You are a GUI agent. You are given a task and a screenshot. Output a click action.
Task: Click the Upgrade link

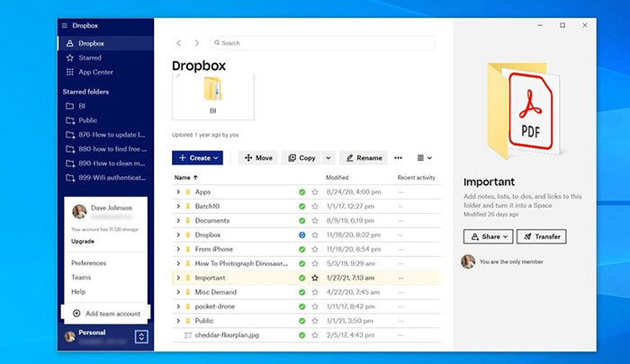pos(83,241)
